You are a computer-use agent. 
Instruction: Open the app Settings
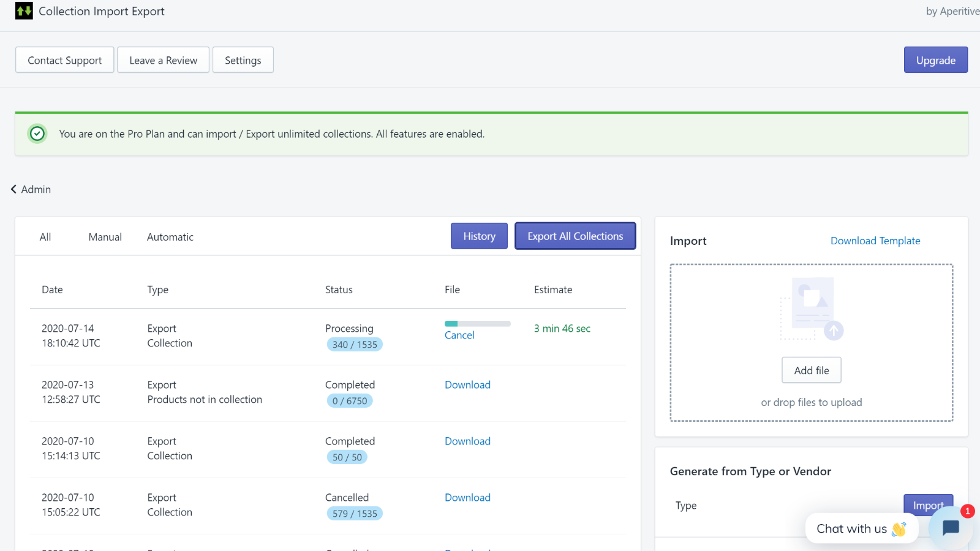243,59
